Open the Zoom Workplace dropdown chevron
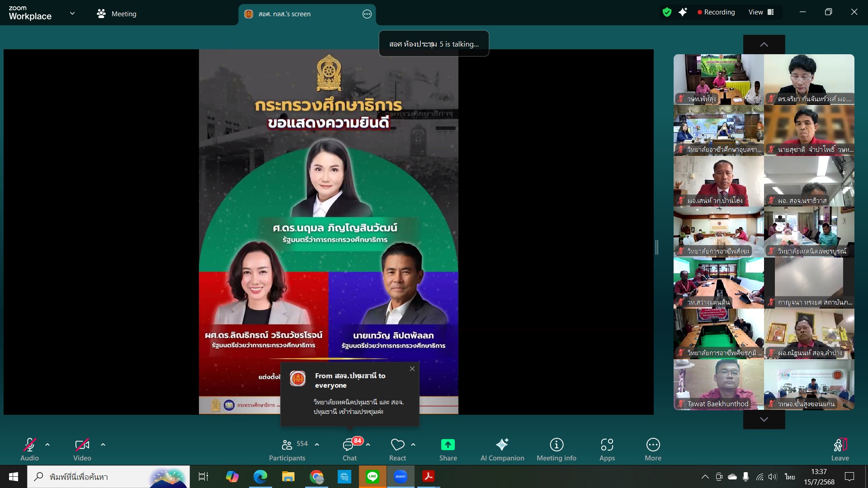 point(72,14)
